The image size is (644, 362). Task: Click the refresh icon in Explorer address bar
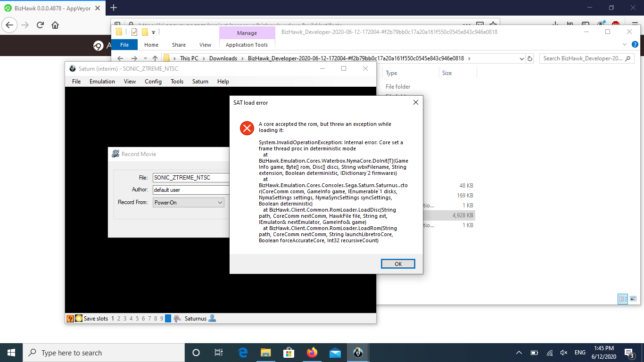[530, 58]
